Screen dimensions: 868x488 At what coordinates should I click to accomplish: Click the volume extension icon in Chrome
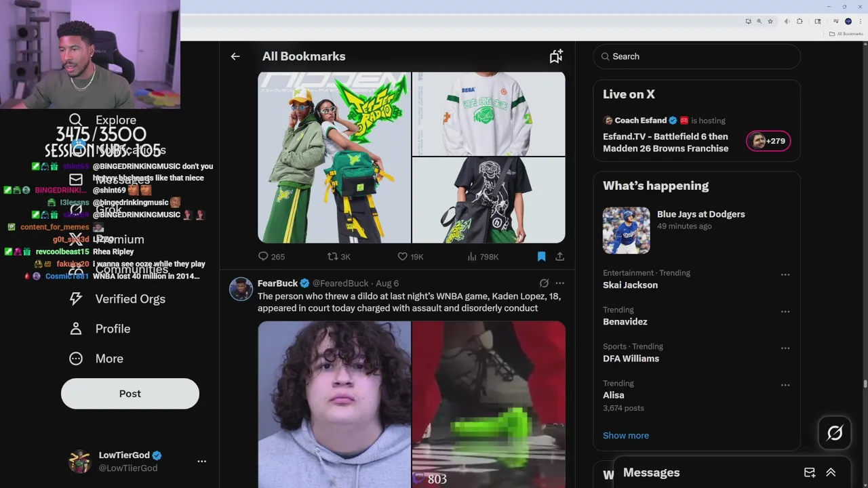point(787,21)
